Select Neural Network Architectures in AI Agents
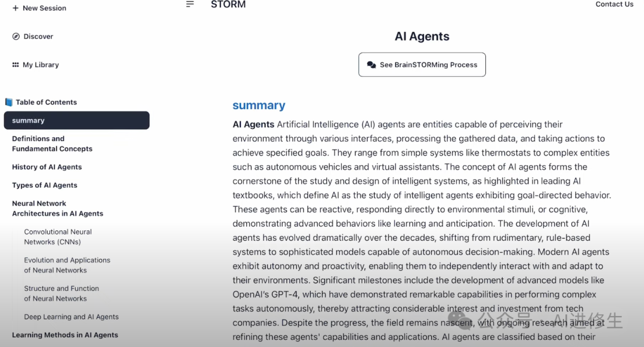 point(58,209)
